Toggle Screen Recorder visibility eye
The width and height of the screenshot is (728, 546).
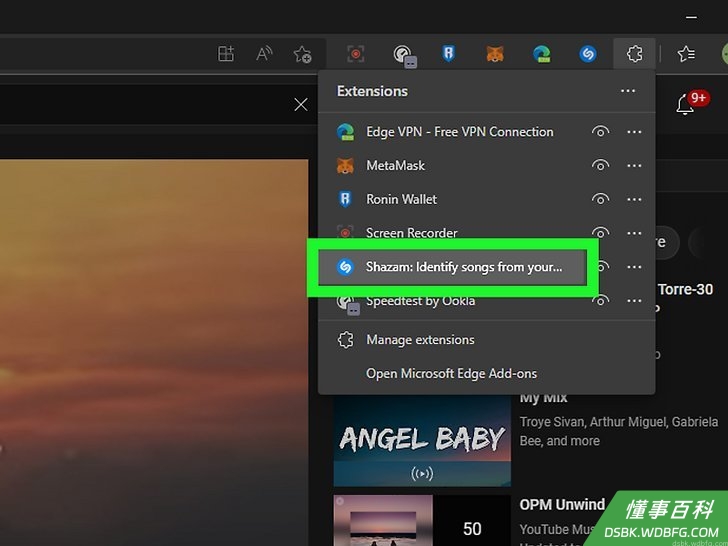[600, 232]
